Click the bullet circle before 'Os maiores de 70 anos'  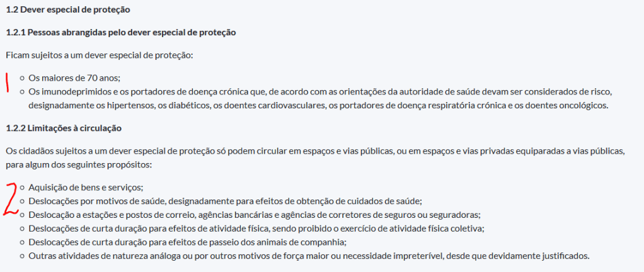(22, 78)
